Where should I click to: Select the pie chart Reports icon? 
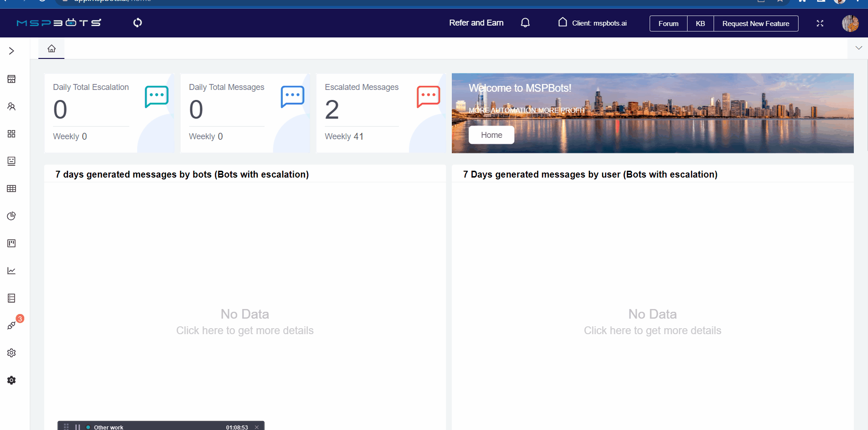tap(11, 216)
